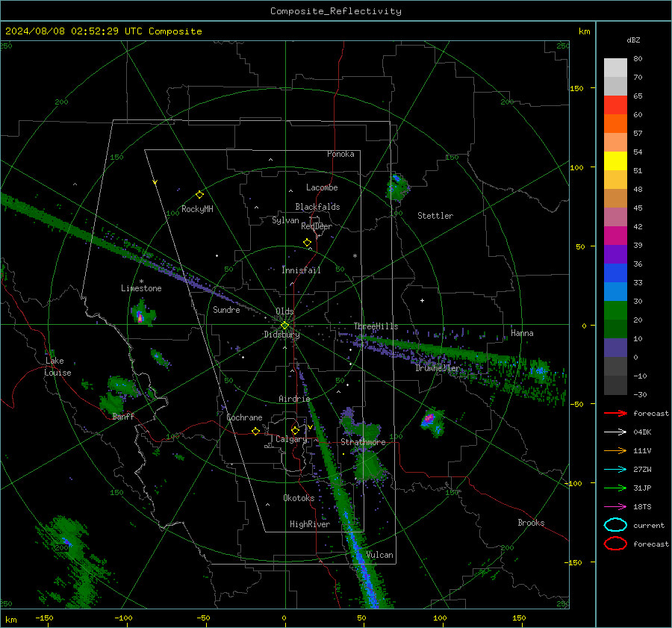Click the Blackfalds city label
672x628 pixels.
click(317, 207)
